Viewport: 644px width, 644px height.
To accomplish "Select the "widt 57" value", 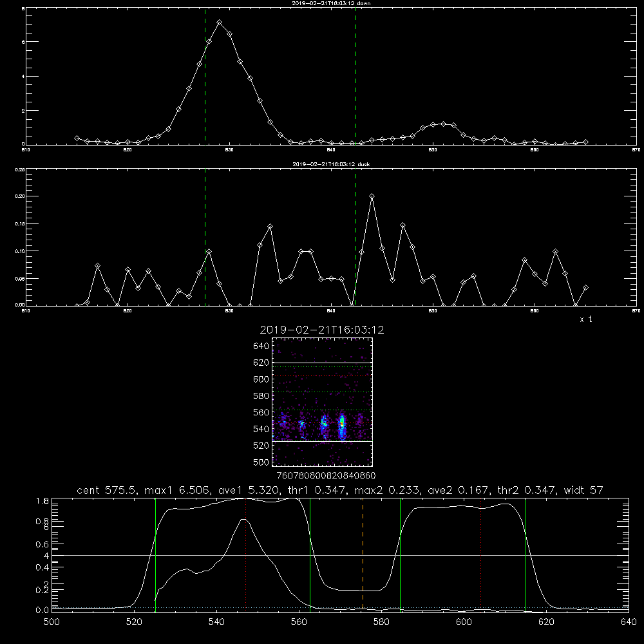I will (583, 490).
